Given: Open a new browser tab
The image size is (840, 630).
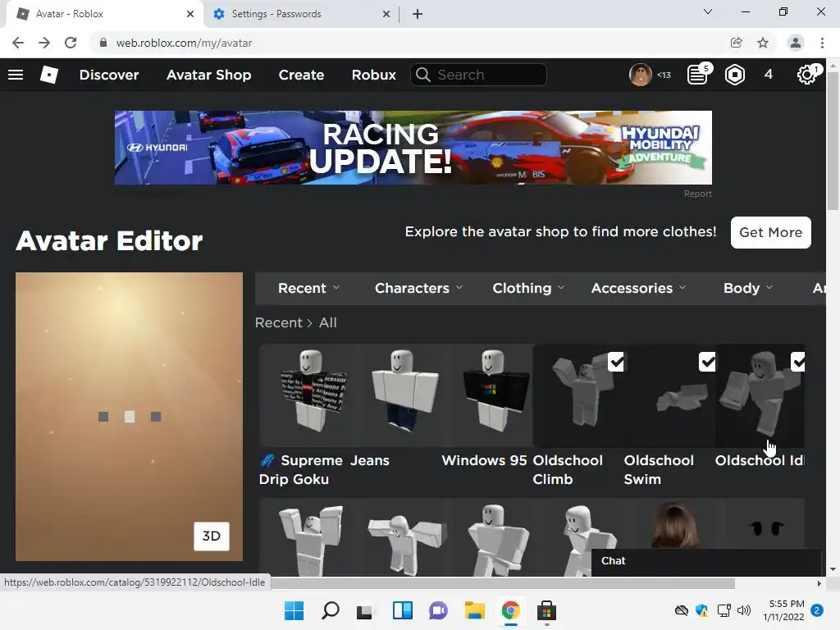Looking at the screenshot, I should (418, 14).
